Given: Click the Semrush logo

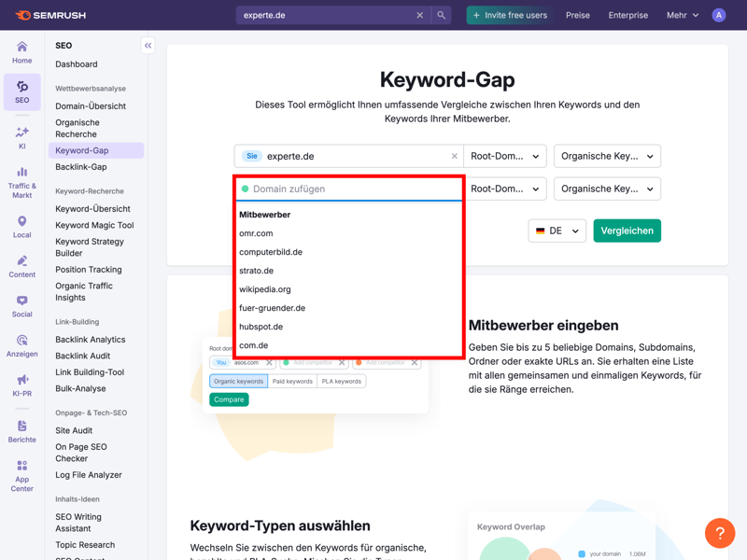Looking at the screenshot, I should pos(50,15).
